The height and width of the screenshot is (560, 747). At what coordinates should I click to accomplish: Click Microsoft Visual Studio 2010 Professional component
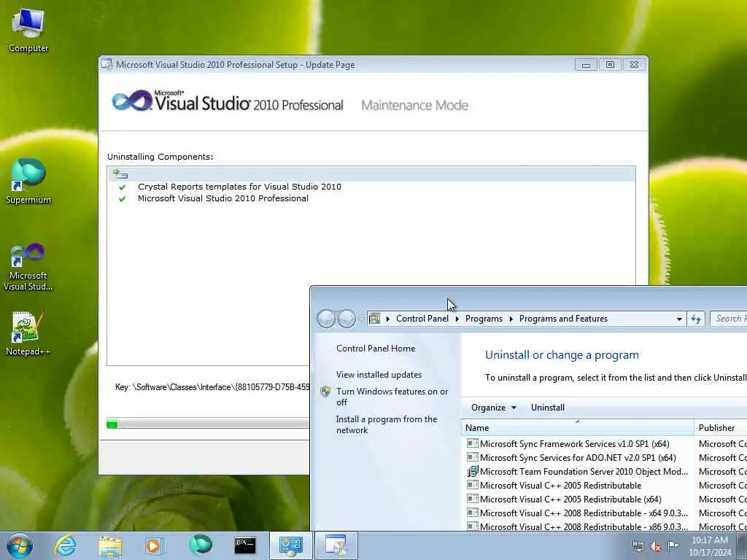[223, 198]
